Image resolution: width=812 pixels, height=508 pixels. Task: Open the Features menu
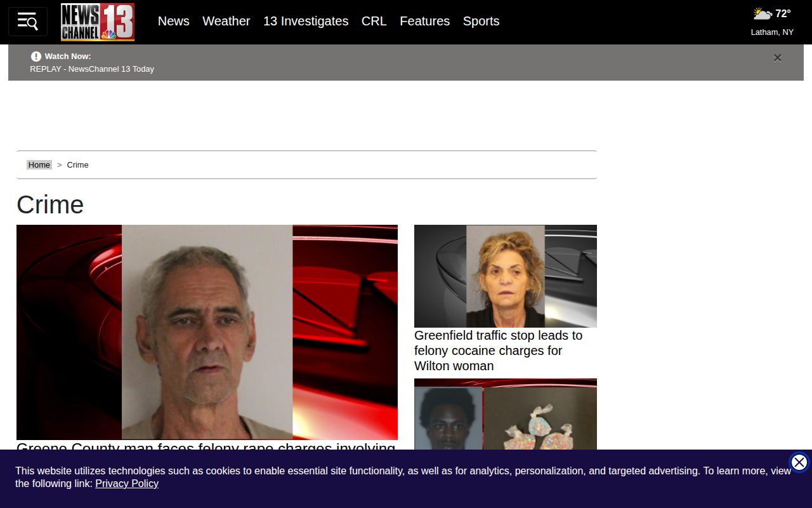click(x=424, y=21)
